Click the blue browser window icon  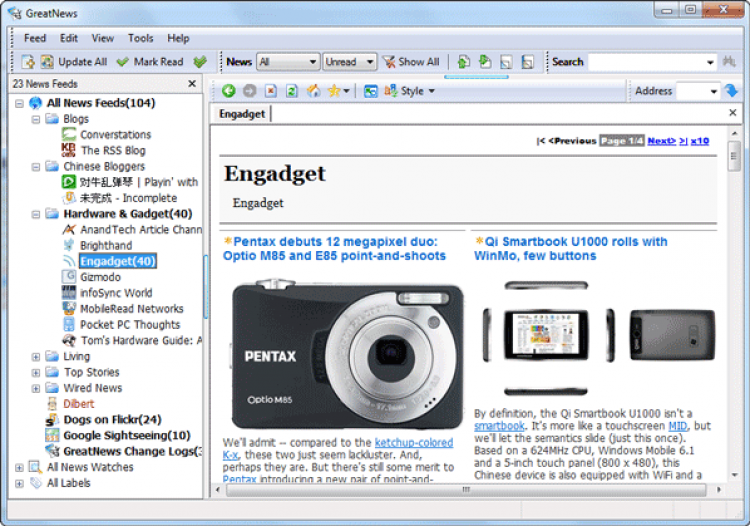[370, 90]
